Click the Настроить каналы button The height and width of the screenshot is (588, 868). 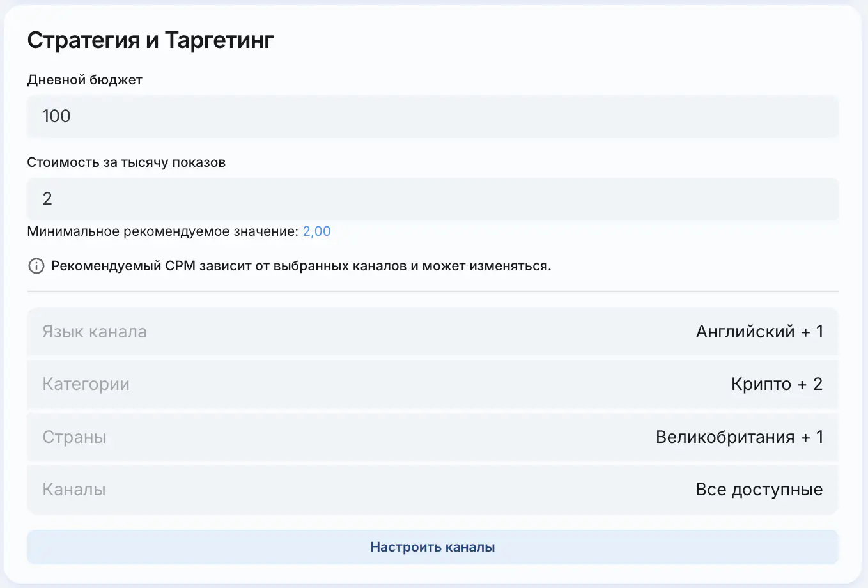pos(433,547)
